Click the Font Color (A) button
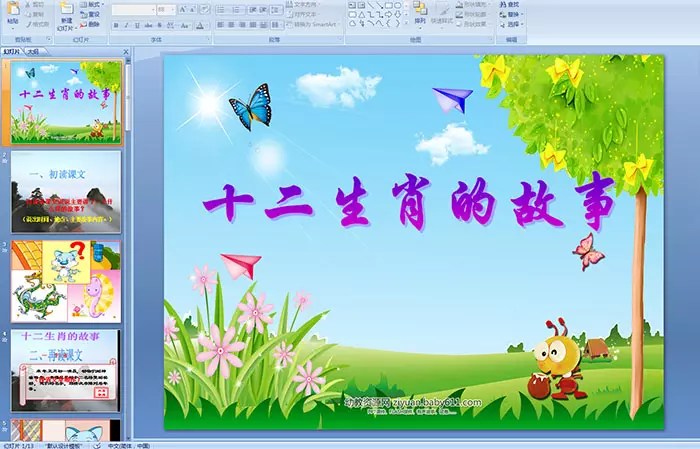 200,25
